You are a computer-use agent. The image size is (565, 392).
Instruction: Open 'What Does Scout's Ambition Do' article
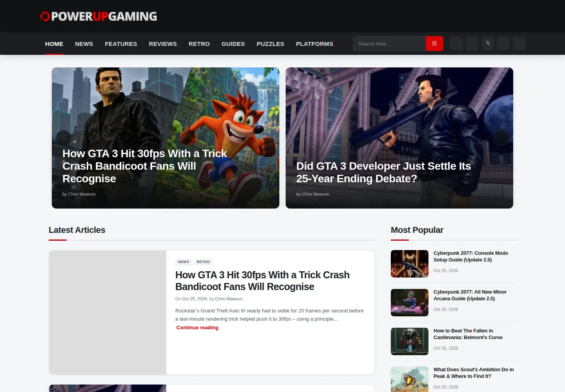coord(474,373)
